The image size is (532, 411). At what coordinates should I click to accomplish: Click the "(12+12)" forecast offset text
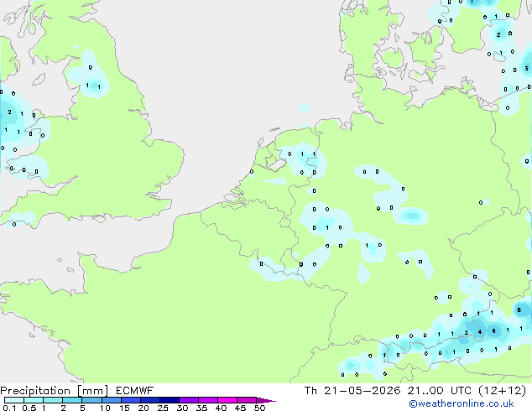[503, 391]
